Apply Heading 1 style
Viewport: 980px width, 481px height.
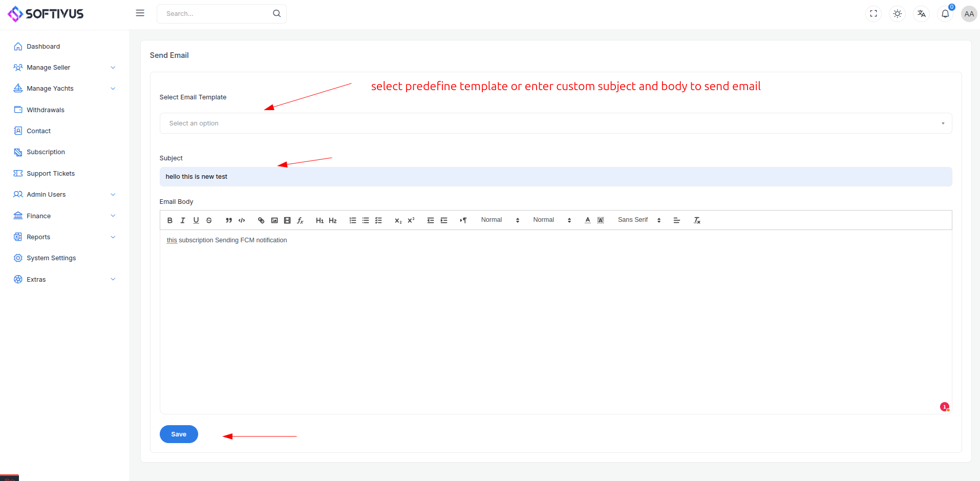[x=319, y=220]
